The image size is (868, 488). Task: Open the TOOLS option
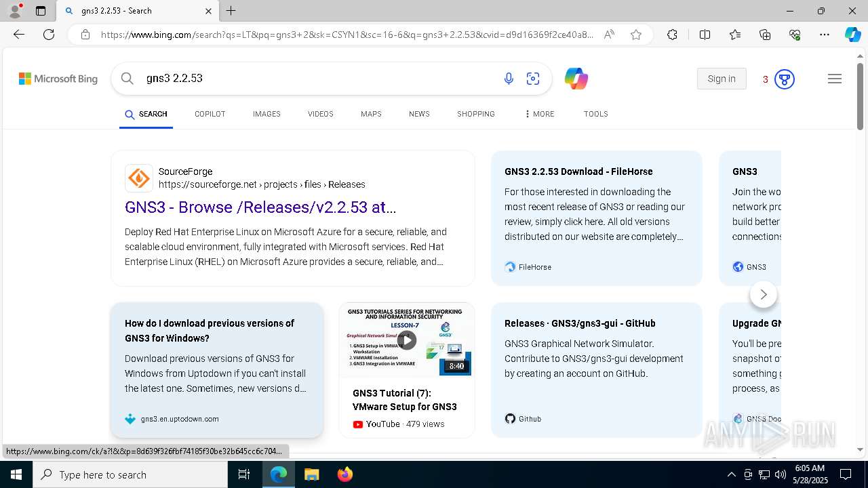(595, 114)
